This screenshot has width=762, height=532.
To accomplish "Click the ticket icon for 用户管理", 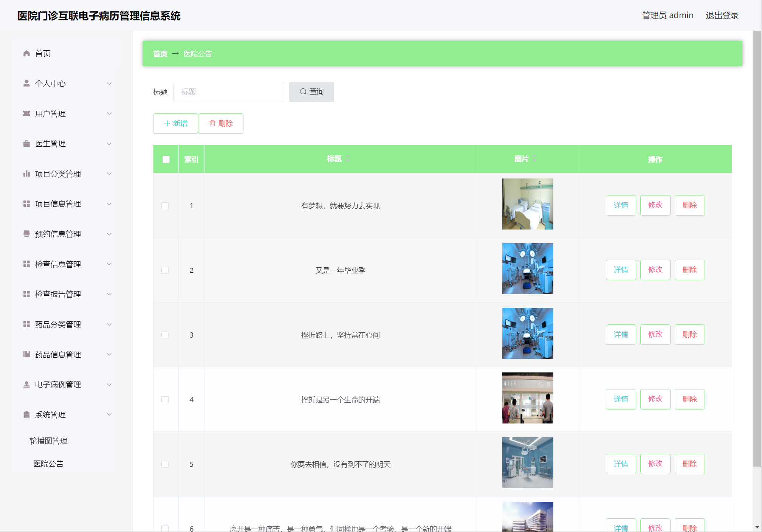I will [x=26, y=113].
